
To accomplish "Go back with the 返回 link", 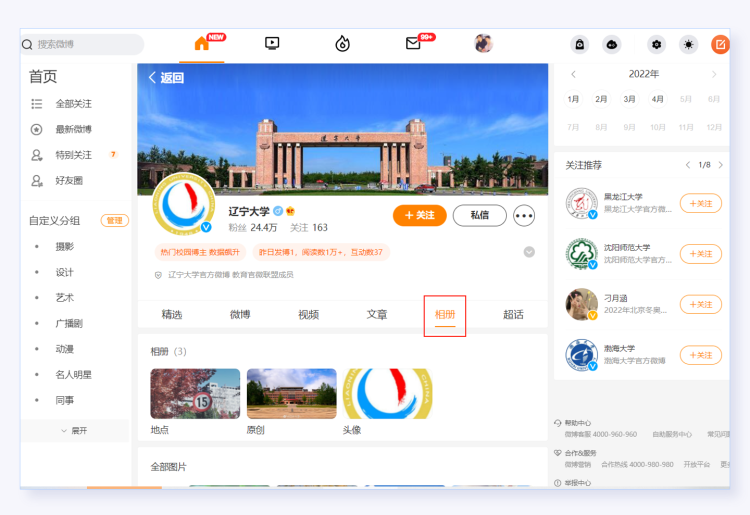I will [166, 77].
